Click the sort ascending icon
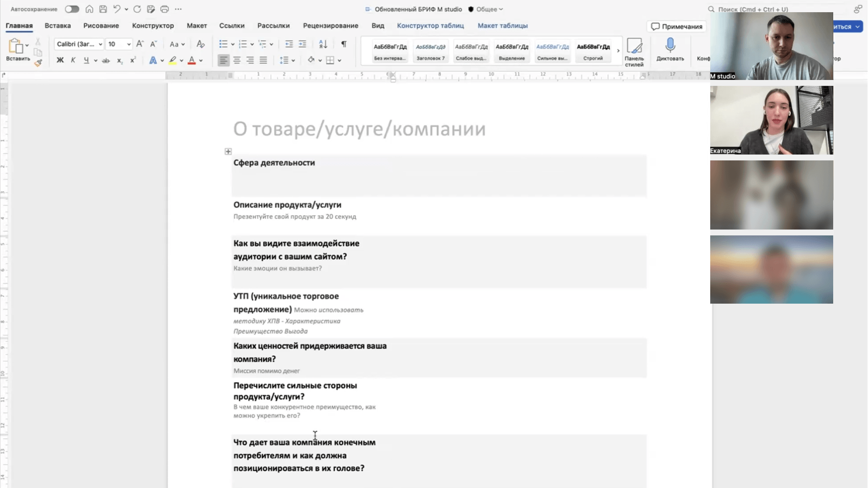 (x=323, y=44)
